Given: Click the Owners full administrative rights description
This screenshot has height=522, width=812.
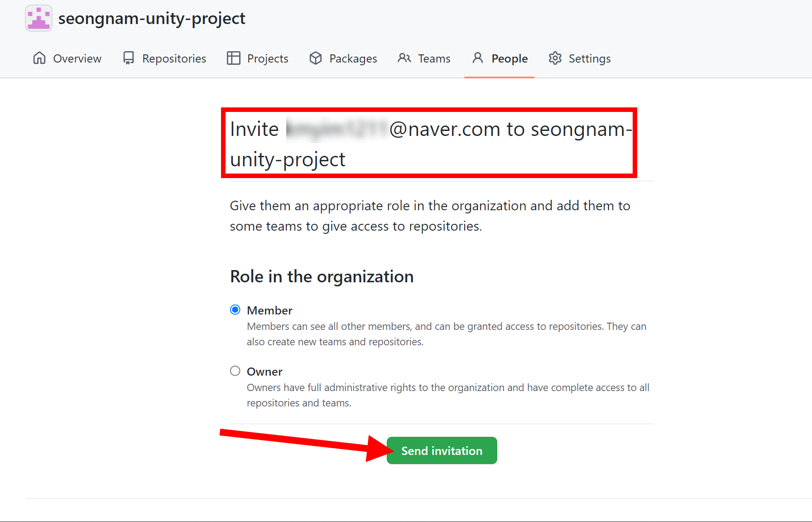Looking at the screenshot, I should 448,395.
